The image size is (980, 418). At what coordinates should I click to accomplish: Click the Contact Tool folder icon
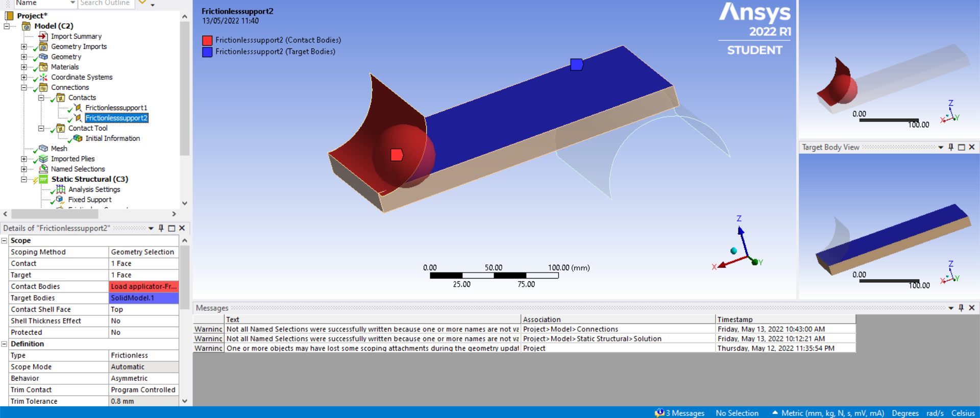coord(61,128)
